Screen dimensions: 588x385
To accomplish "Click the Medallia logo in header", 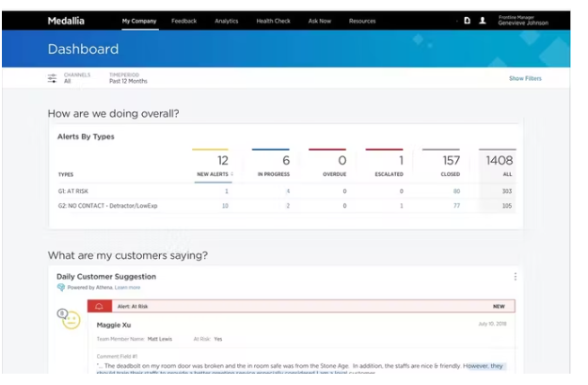I will [x=67, y=21].
